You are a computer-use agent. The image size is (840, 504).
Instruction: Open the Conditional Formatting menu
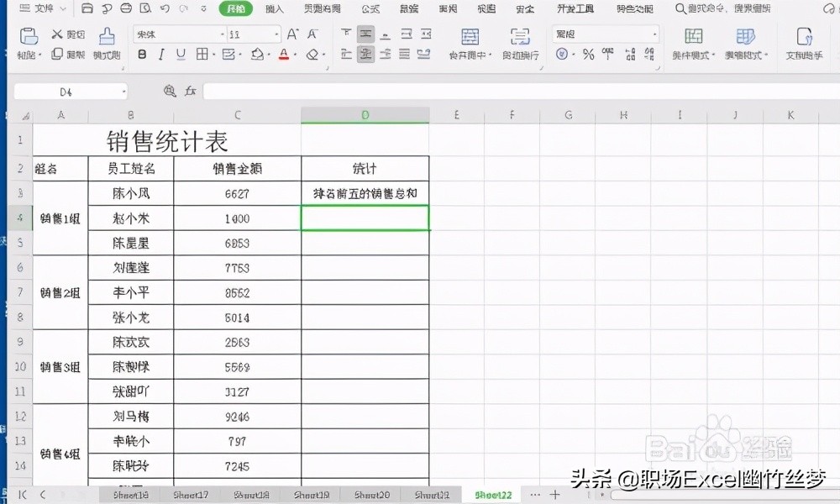693,43
